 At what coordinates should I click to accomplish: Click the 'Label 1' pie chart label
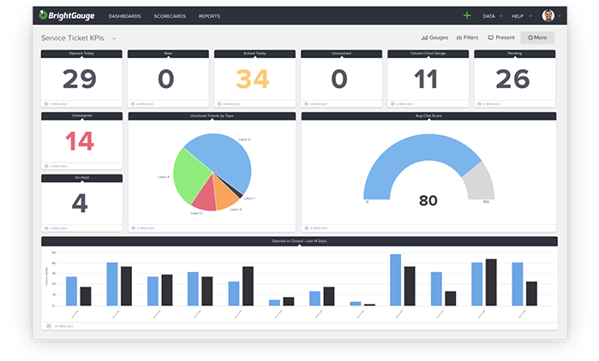pyautogui.click(x=249, y=198)
